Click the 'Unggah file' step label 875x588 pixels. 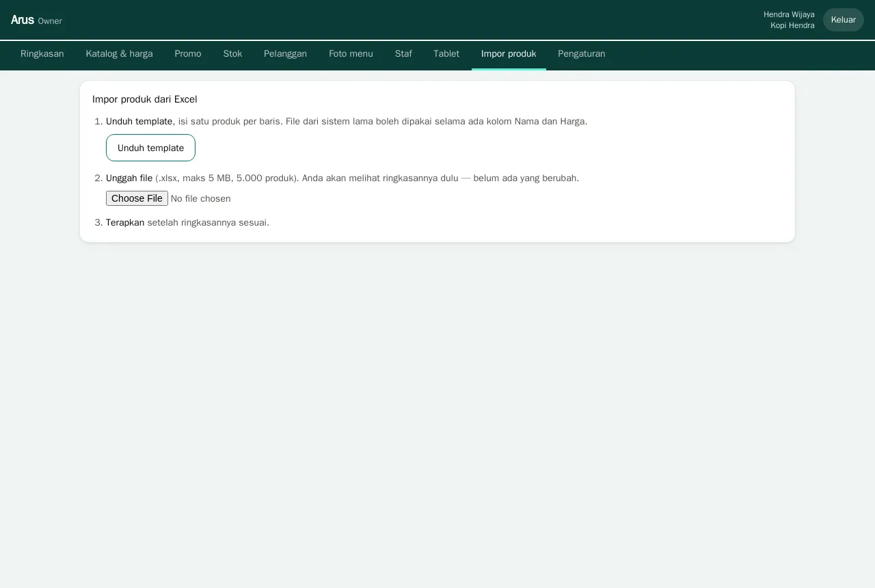tap(129, 178)
